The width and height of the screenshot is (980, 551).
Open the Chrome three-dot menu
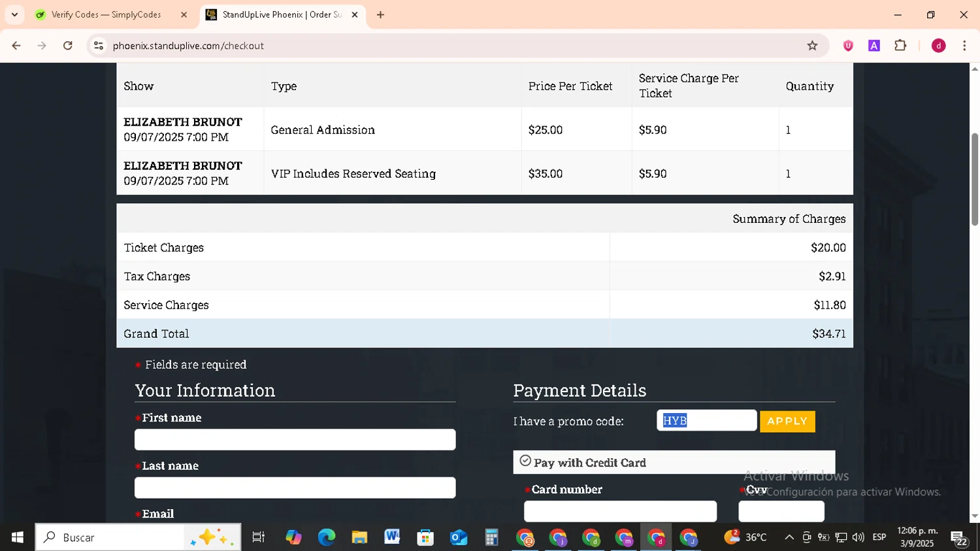pos(964,46)
